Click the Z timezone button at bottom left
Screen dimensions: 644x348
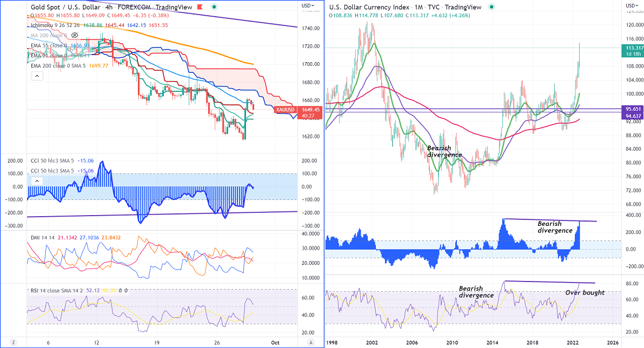click(14, 343)
